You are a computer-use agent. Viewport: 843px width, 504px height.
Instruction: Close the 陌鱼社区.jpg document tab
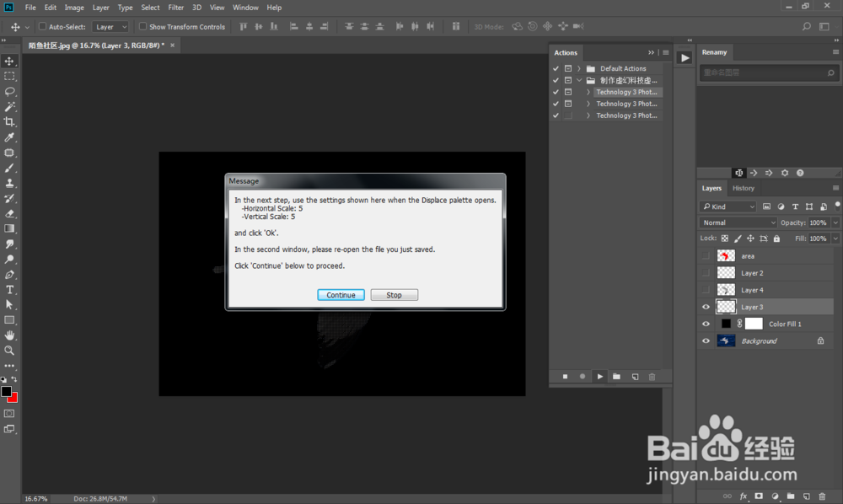coord(173,46)
